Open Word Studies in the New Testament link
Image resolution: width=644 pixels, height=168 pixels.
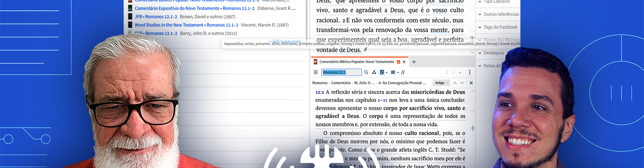186,25
